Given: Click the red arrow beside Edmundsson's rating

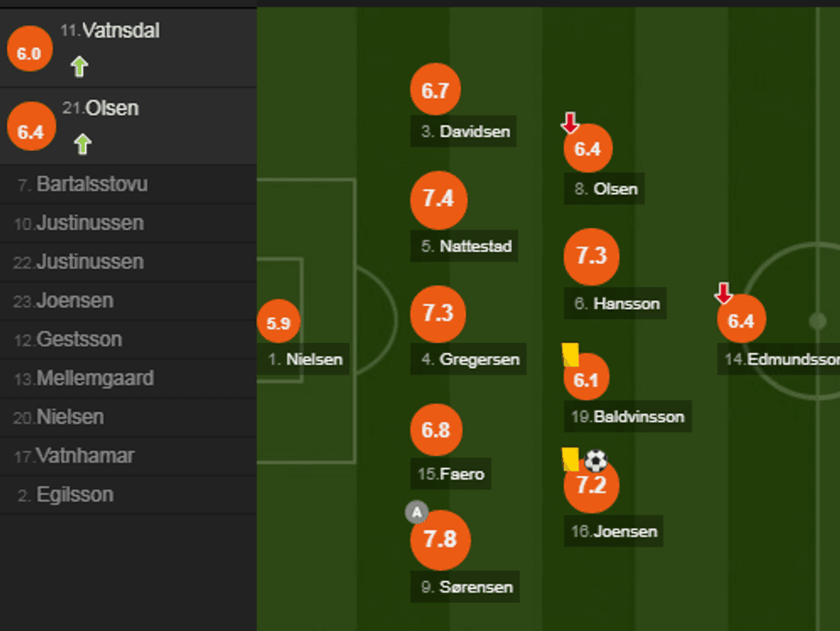Looking at the screenshot, I should pyautogui.click(x=723, y=294).
